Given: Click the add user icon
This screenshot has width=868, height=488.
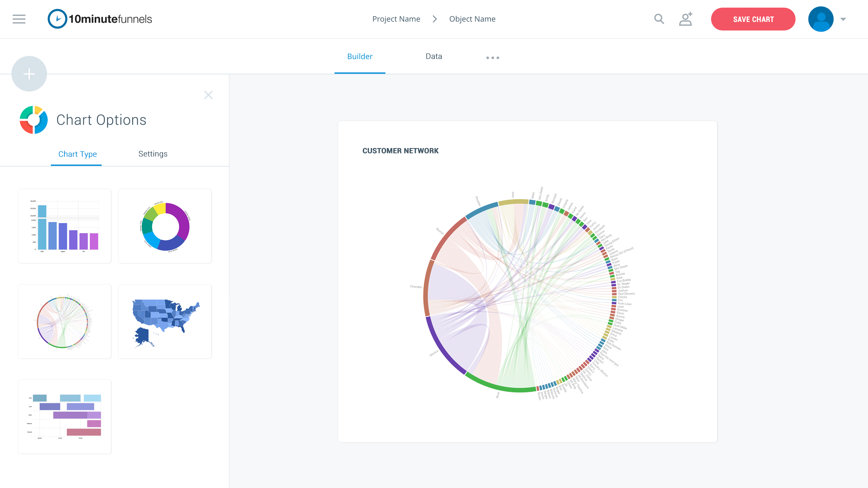Looking at the screenshot, I should (685, 19).
